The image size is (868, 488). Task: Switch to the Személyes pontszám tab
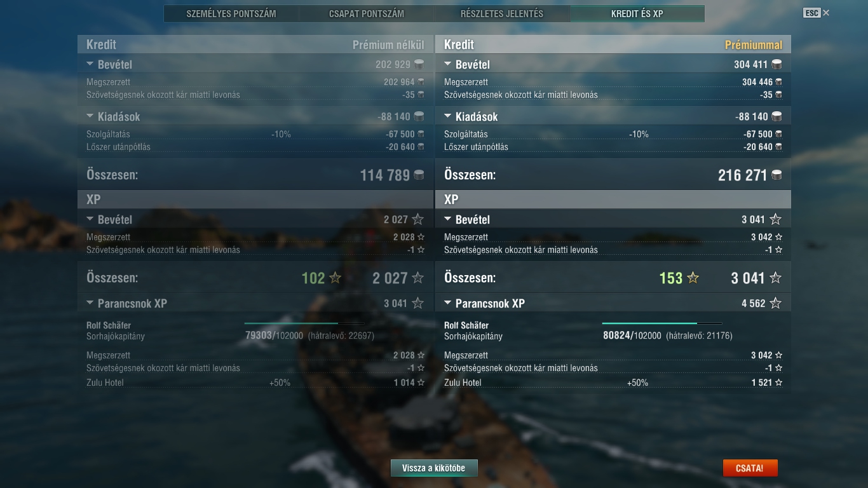231,13
